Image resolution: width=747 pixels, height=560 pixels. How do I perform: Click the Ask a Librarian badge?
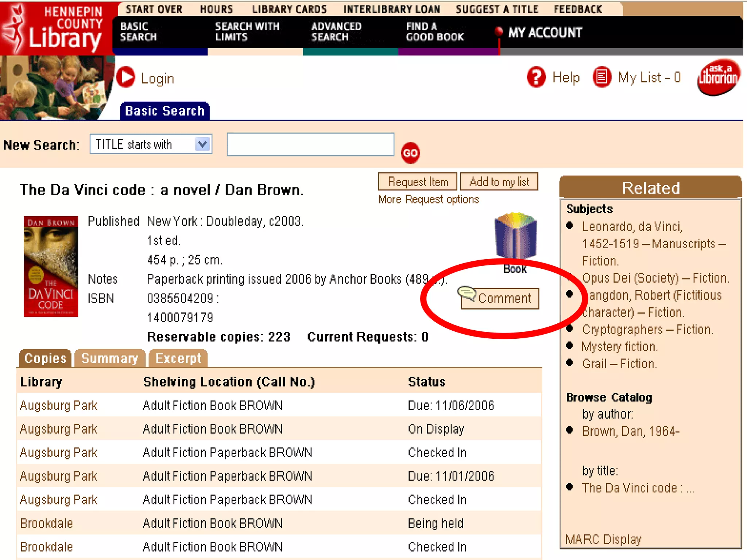[x=718, y=77]
